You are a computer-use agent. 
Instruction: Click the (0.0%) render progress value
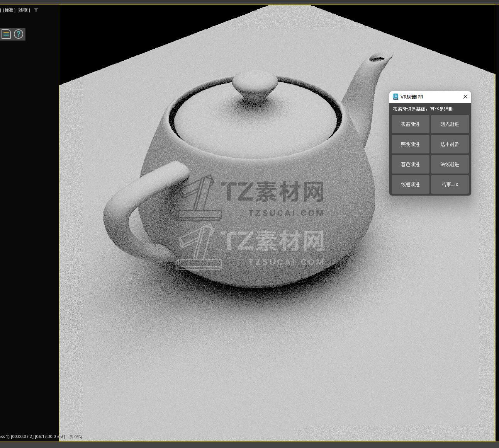(x=76, y=437)
